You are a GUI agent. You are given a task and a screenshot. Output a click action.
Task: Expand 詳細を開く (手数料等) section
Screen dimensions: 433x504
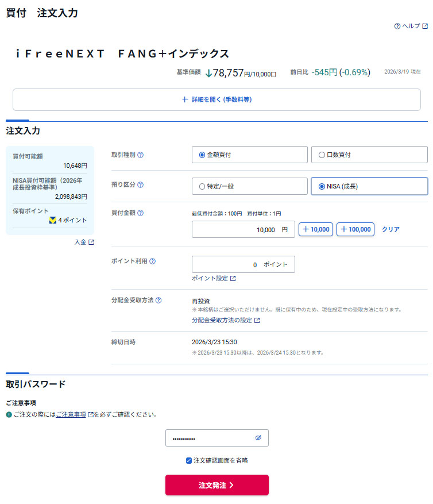click(216, 99)
